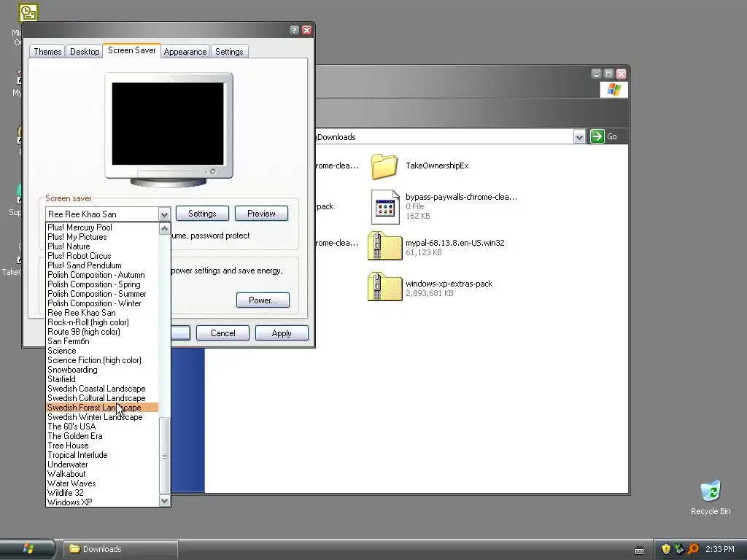The height and width of the screenshot is (560, 747).
Task: Select Route 98 (high color)
Action: tap(102, 332)
